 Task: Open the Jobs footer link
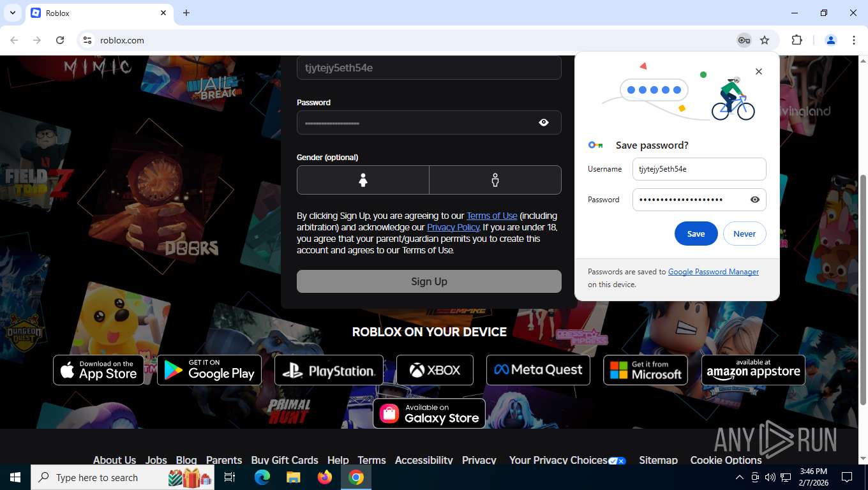tap(156, 459)
